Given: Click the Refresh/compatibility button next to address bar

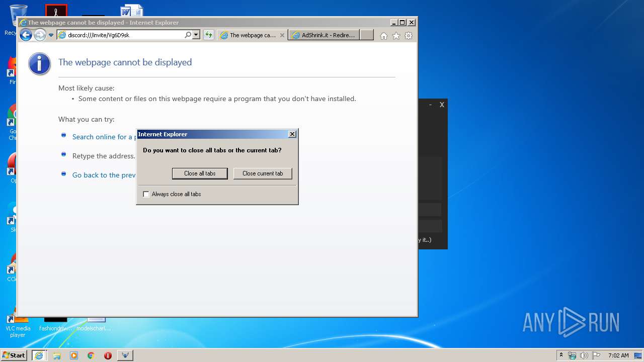Looking at the screenshot, I should pyautogui.click(x=208, y=35).
